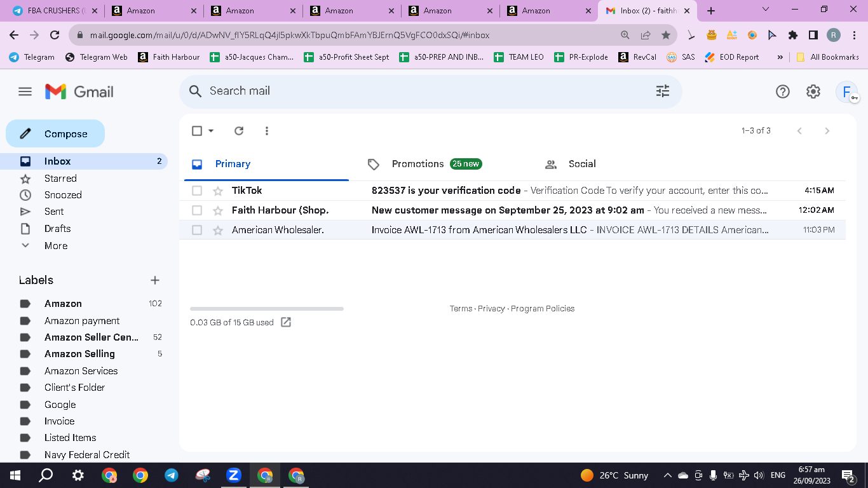
Task: Open the More options three-dot menu
Action: [x=267, y=131]
